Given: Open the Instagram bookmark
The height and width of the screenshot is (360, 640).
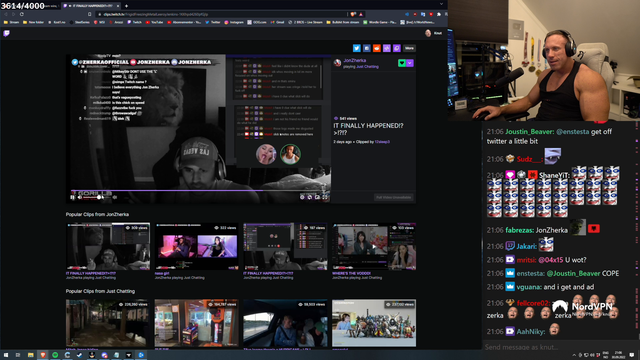Looking at the screenshot, I should coord(234,22).
